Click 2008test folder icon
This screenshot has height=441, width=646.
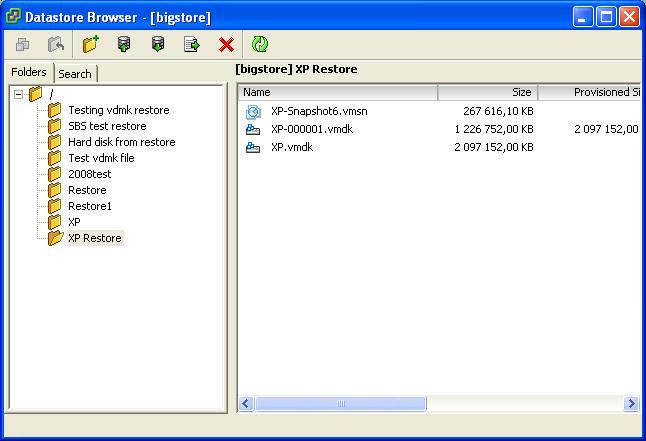54,174
